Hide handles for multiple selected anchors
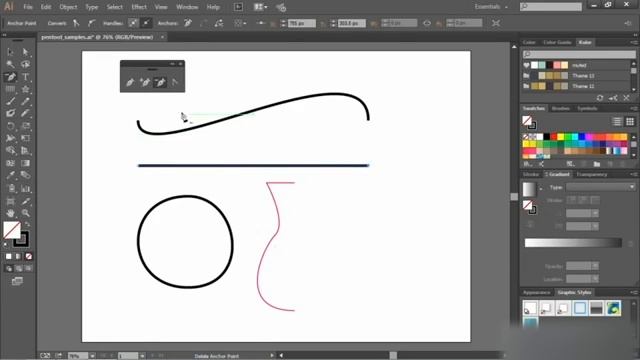The height and width of the screenshot is (360, 640). [x=146, y=23]
